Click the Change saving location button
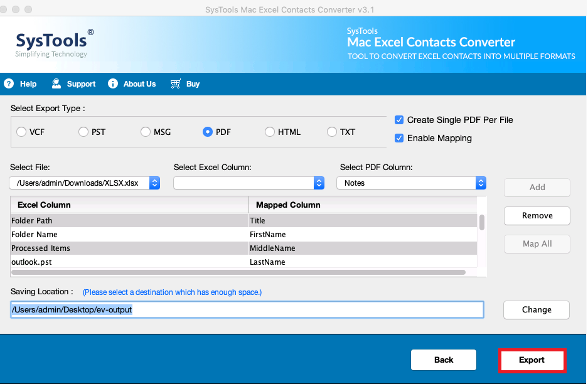The width and height of the screenshot is (588, 384). click(x=537, y=310)
